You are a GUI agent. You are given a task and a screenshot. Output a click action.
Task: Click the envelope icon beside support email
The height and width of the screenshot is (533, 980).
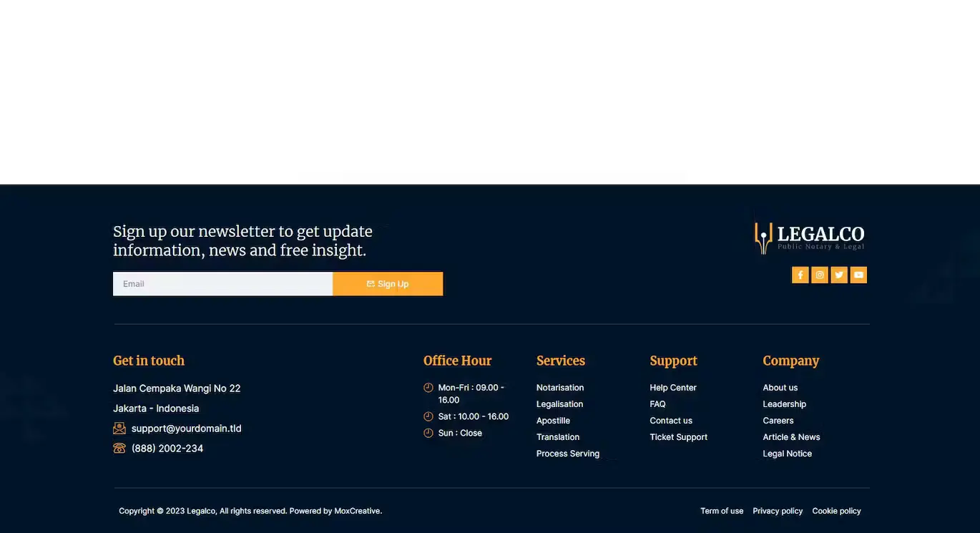(119, 429)
